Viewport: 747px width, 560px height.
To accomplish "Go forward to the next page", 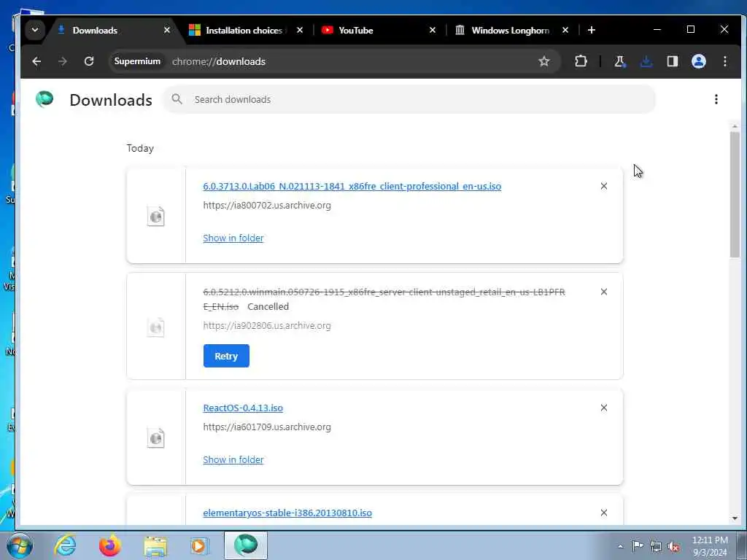I will [x=63, y=61].
